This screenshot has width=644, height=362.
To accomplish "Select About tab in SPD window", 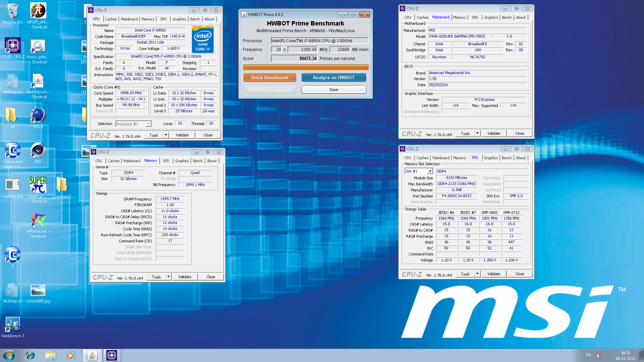I will [x=521, y=158].
